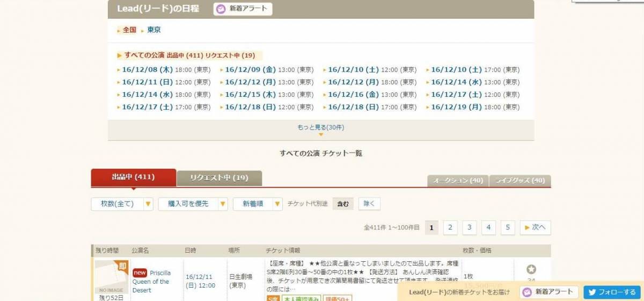644x301 pixels.
Task: Click the 日時 column header
Action: (x=191, y=250)
